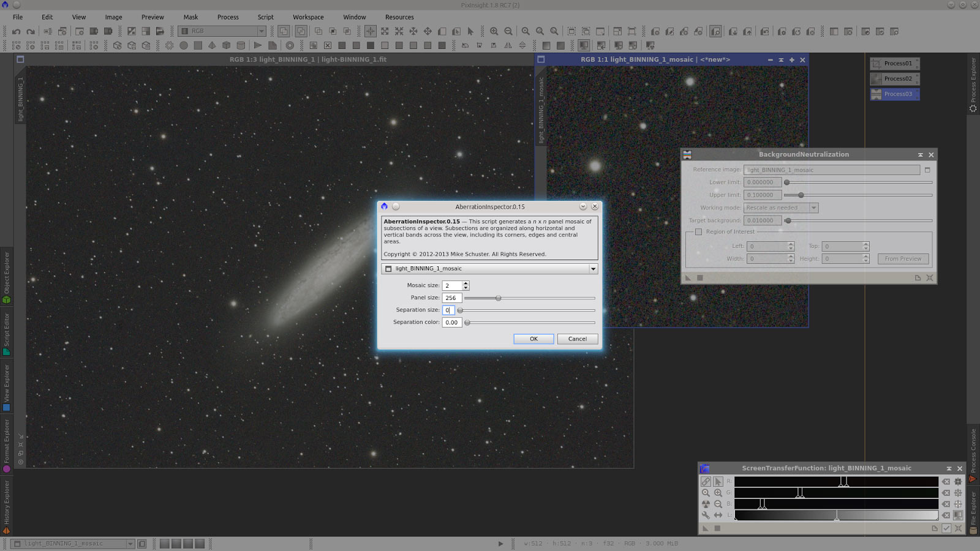Screen dimensions: 980x551
Task: Expand the RGB channel dropdown in toolbar
Action: (x=262, y=31)
